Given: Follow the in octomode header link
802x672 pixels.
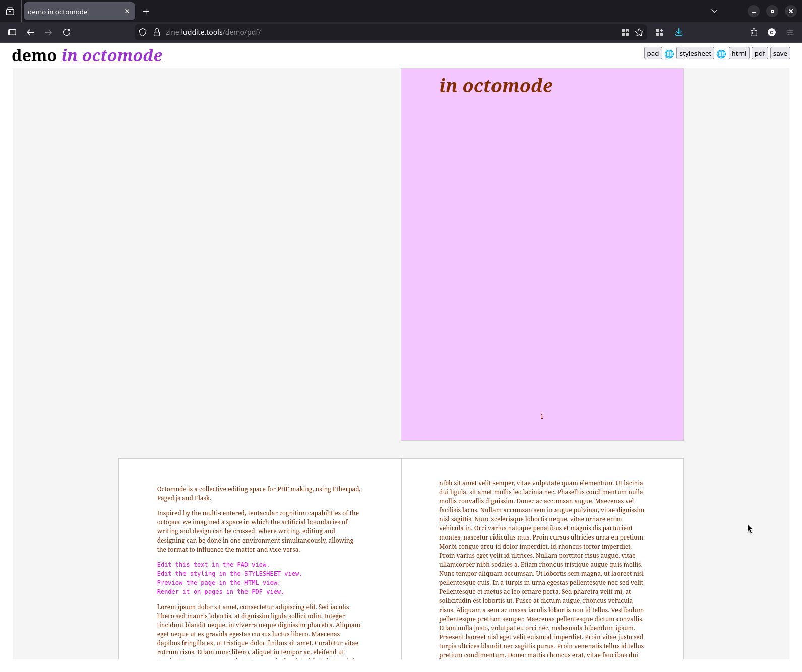Looking at the screenshot, I should pos(112,55).
